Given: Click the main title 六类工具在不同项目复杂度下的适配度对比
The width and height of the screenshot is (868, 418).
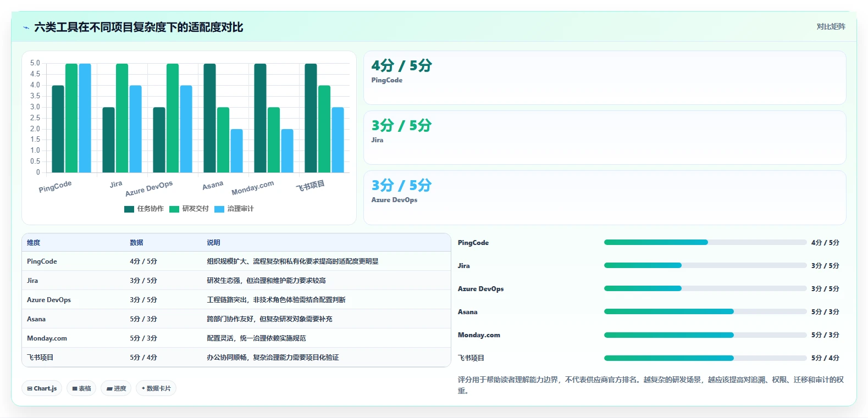Looking at the screenshot, I should [139, 27].
